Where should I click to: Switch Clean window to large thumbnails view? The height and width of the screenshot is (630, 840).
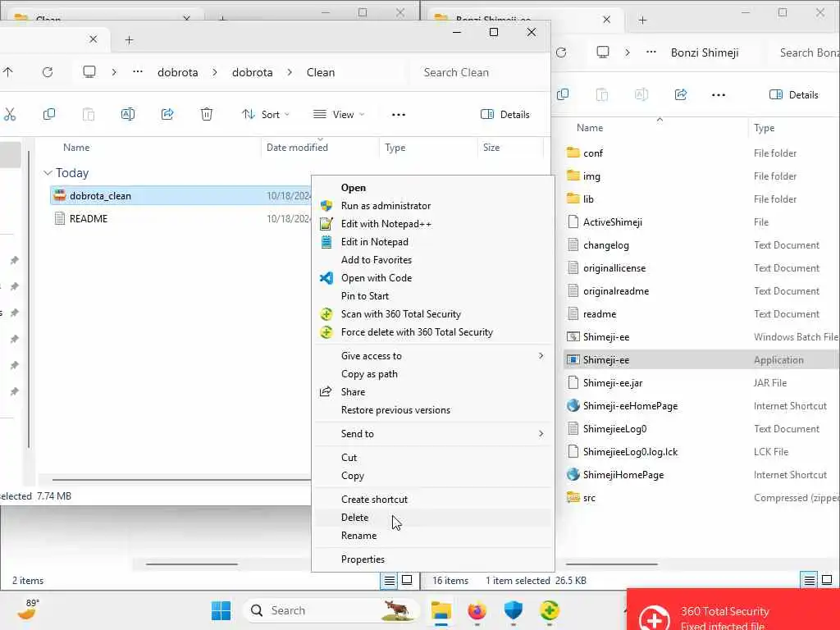tap(407, 580)
